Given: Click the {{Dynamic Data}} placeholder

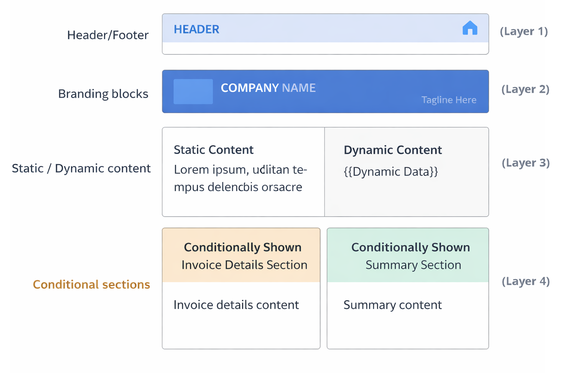Looking at the screenshot, I should (x=390, y=171).
